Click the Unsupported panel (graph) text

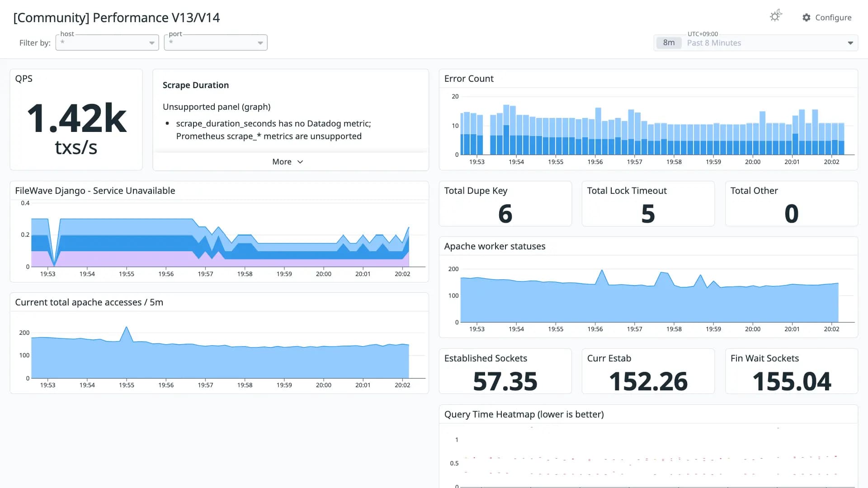(217, 107)
